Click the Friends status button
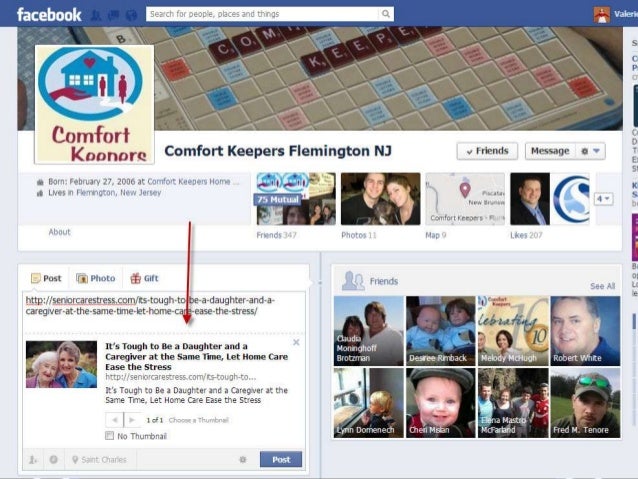Image resolution: width=638 pixels, height=479 pixels. (x=487, y=151)
